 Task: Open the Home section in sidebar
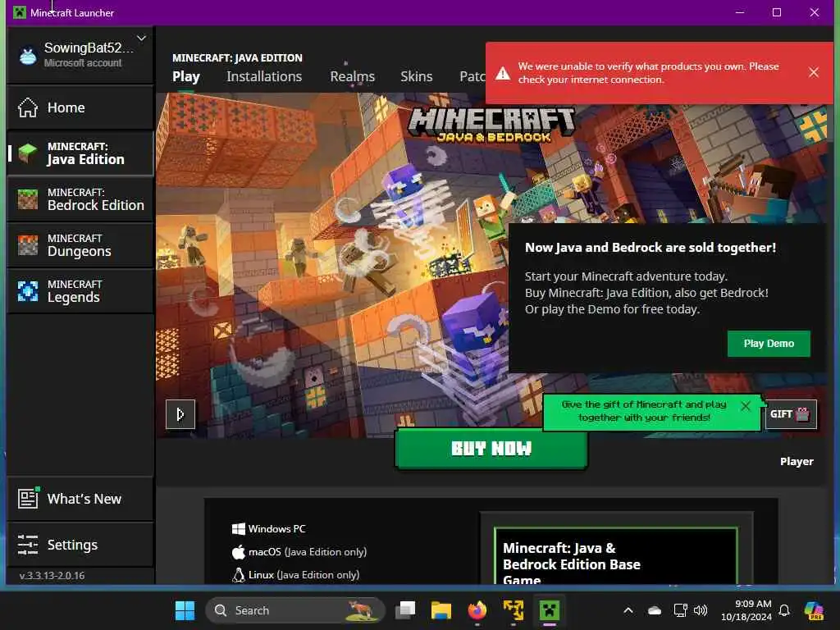pos(80,107)
